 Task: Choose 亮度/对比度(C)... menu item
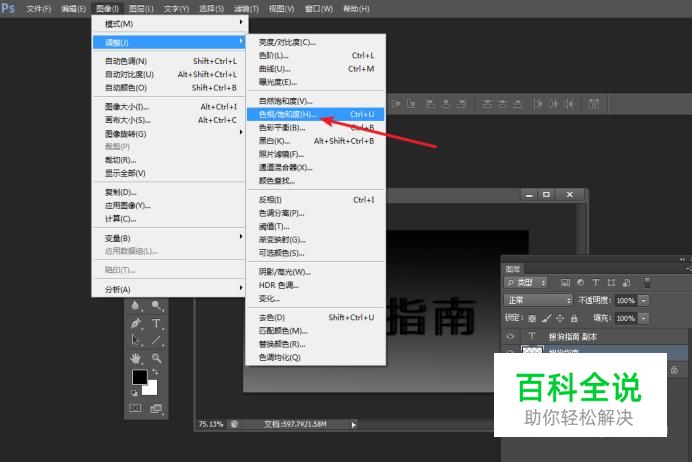coord(316,42)
